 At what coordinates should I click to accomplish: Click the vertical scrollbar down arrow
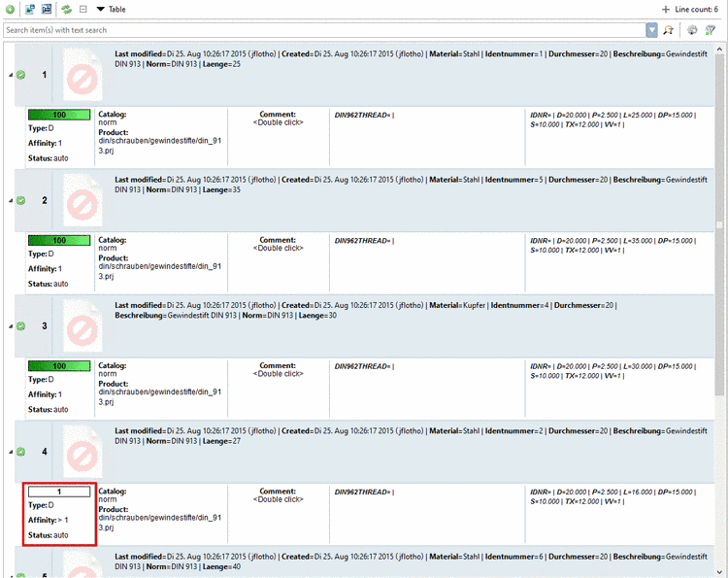click(x=719, y=572)
